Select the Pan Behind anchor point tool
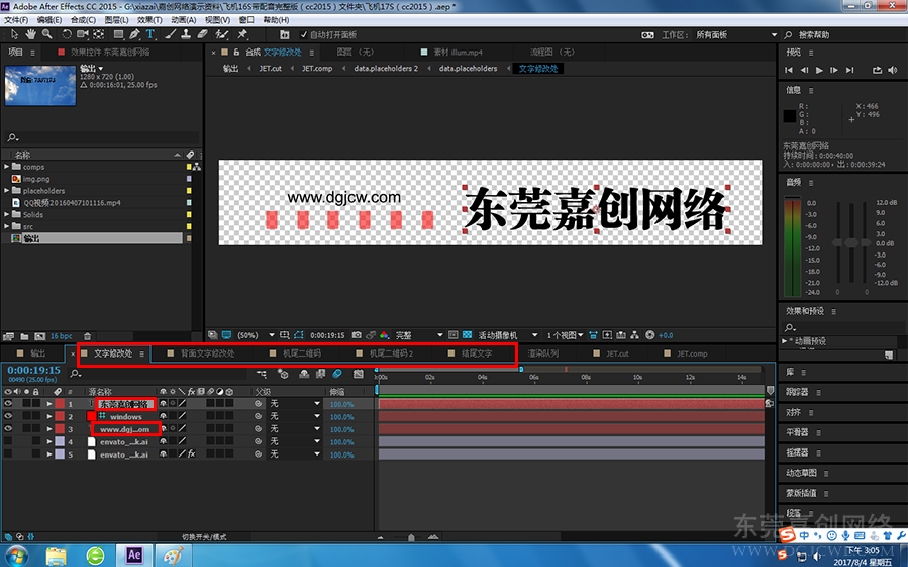This screenshot has width=908, height=567. tap(99, 34)
